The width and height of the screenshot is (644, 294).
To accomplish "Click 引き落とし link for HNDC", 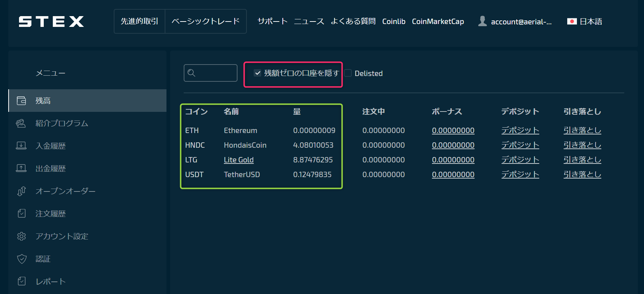I will coord(582,145).
